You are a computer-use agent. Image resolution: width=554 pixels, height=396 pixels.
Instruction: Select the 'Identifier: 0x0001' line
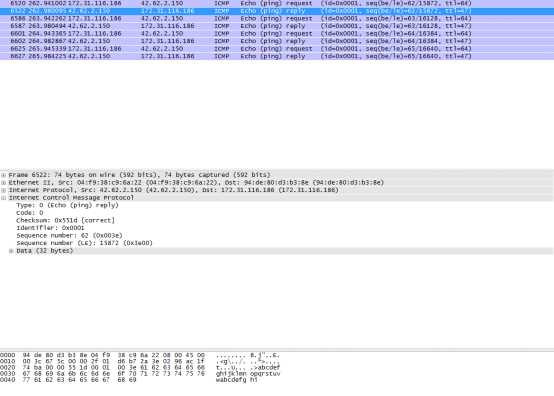50,228
